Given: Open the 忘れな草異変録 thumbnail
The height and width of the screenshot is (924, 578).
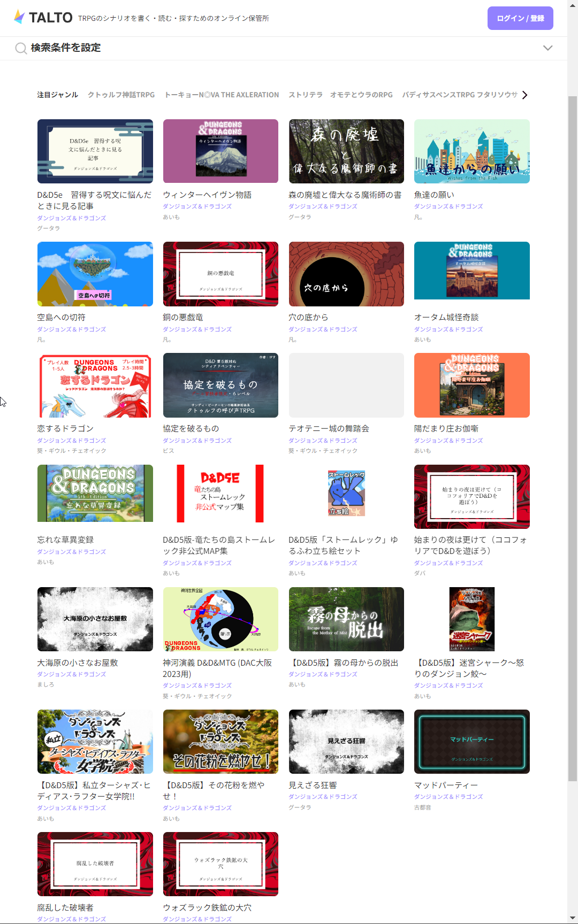Looking at the screenshot, I should point(95,493).
